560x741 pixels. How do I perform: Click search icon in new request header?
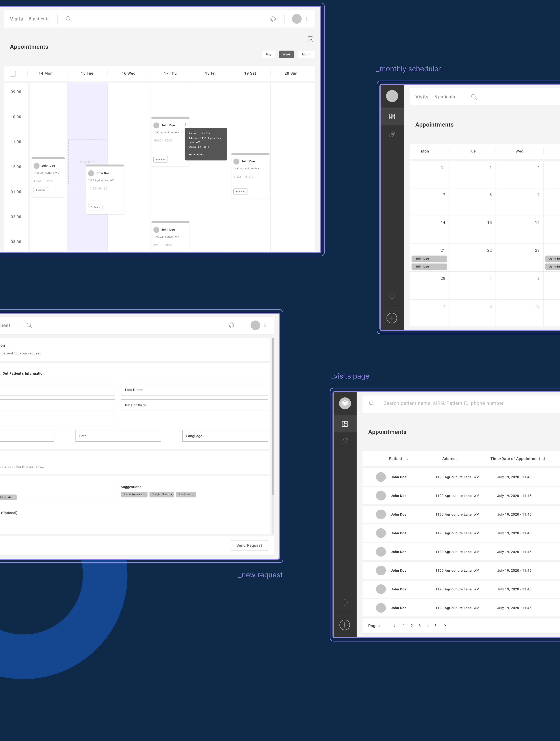click(29, 325)
